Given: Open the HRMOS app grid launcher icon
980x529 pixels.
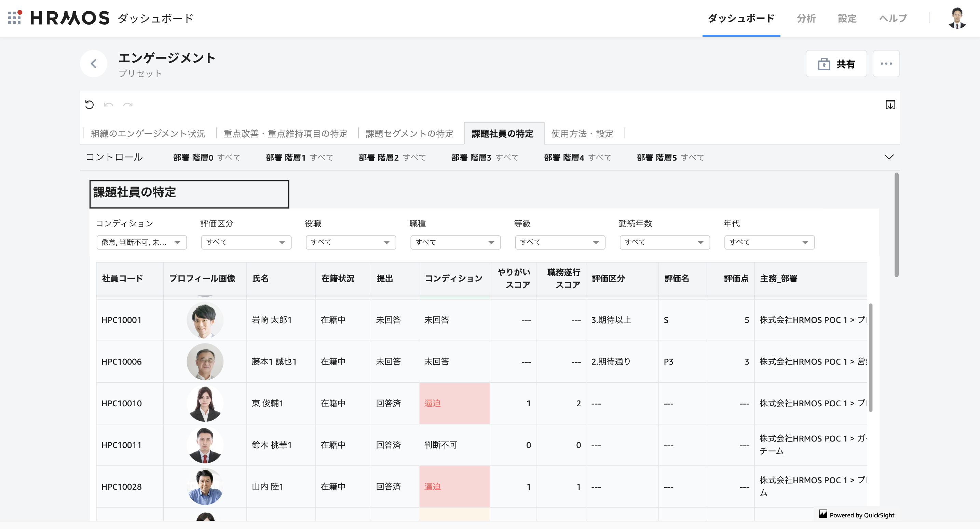Looking at the screenshot, I should [14, 17].
